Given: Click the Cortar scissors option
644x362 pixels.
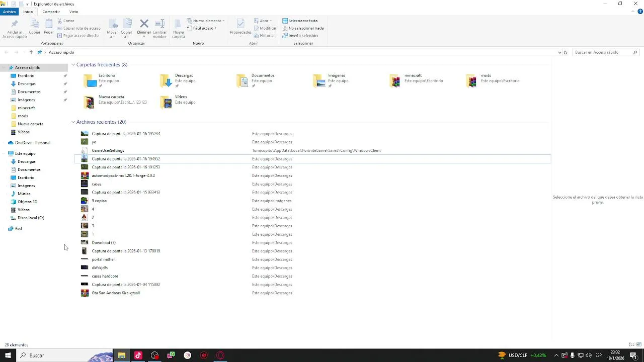Looking at the screenshot, I should tap(65, 21).
